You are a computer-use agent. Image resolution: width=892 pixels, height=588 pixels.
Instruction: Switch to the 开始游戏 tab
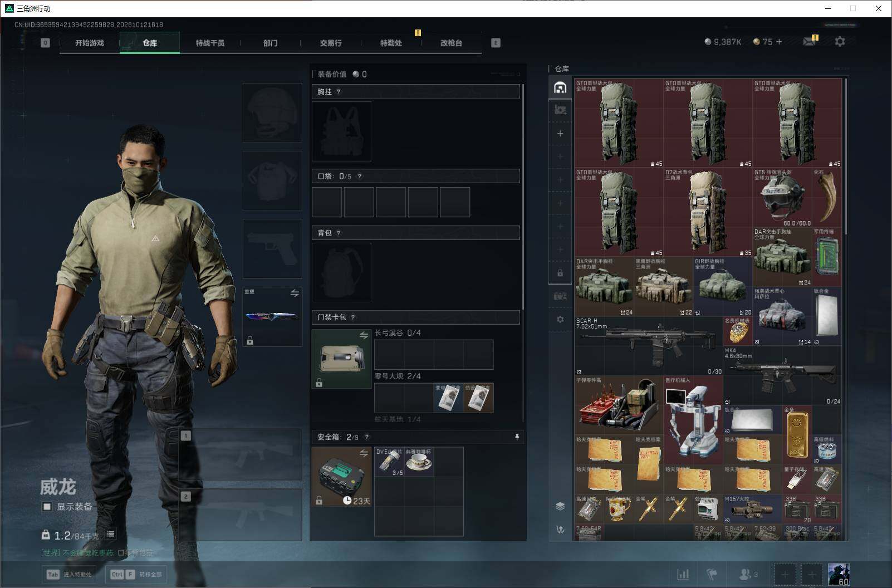(x=90, y=43)
